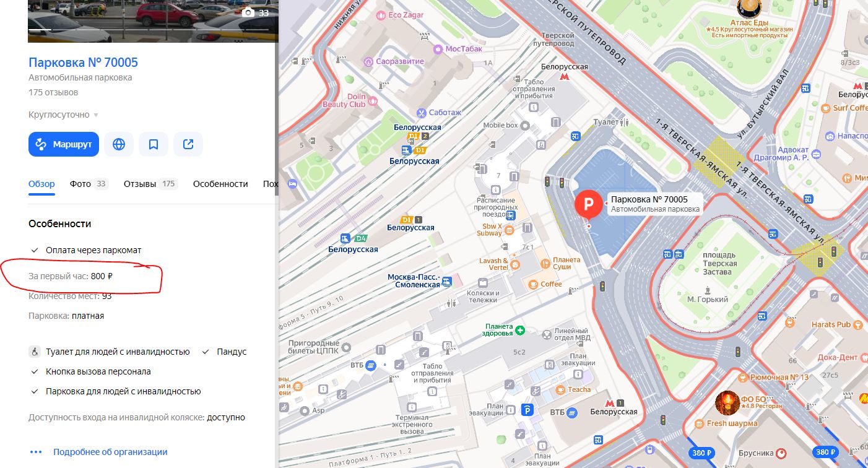Switch to the Отзывы 175 tab
Viewport: 868px width, 468px height.
tap(150, 184)
